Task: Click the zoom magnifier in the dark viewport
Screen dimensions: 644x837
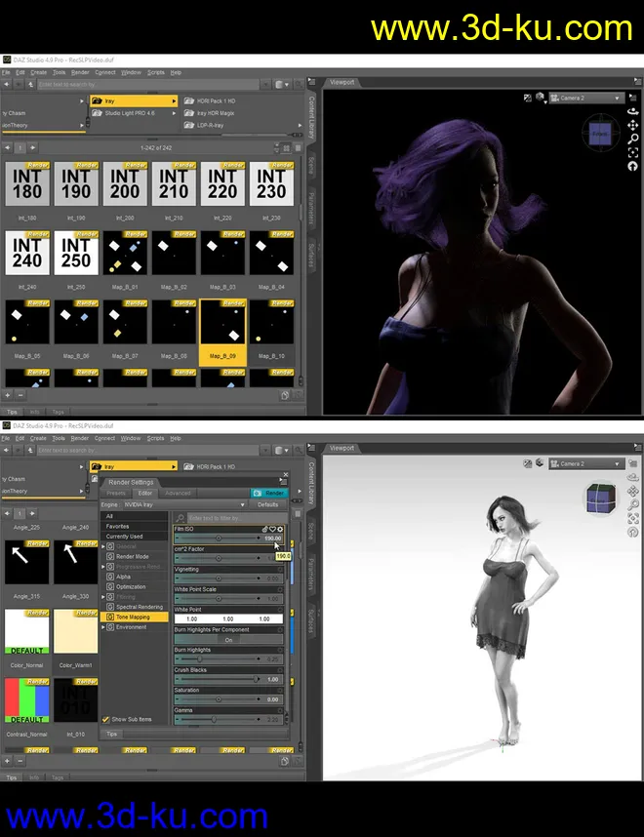Action: pos(632,140)
